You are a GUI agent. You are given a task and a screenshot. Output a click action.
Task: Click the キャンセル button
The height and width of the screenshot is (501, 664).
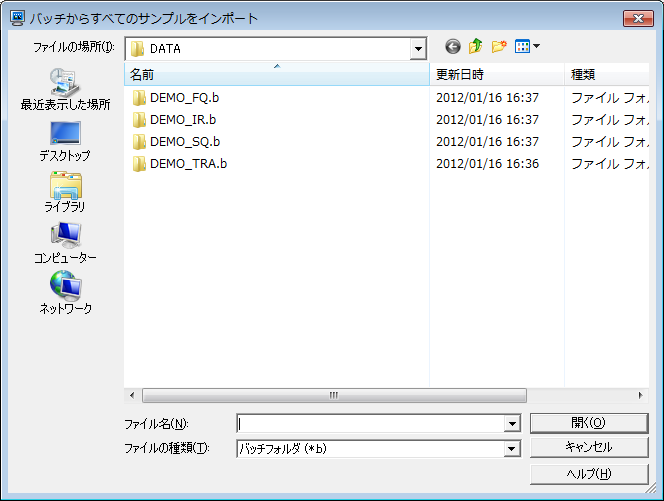[x=589, y=447]
